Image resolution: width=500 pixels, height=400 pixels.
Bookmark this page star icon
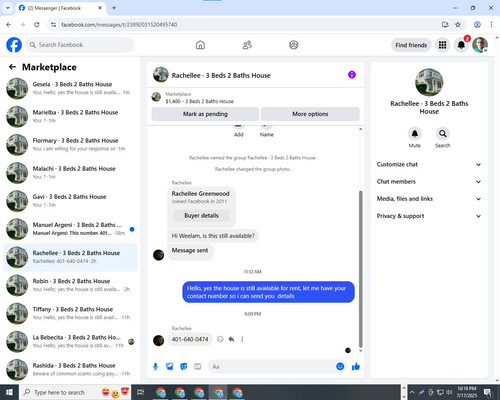click(x=458, y=24)
